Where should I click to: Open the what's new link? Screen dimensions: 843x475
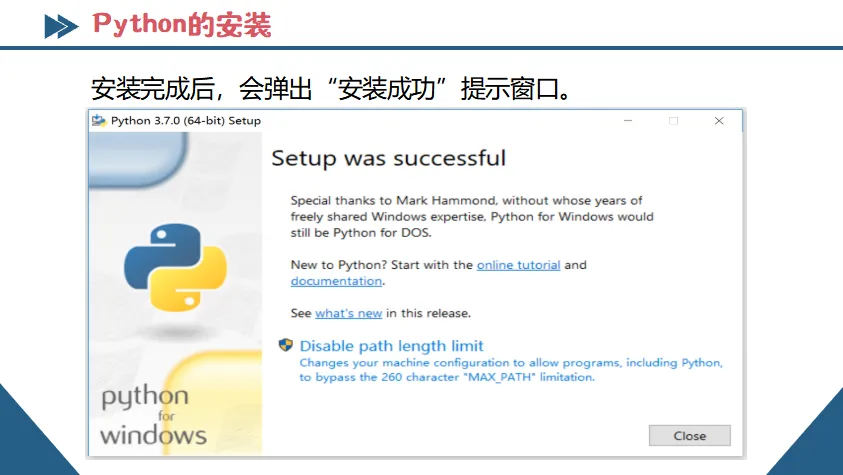[x=348, y=313]
